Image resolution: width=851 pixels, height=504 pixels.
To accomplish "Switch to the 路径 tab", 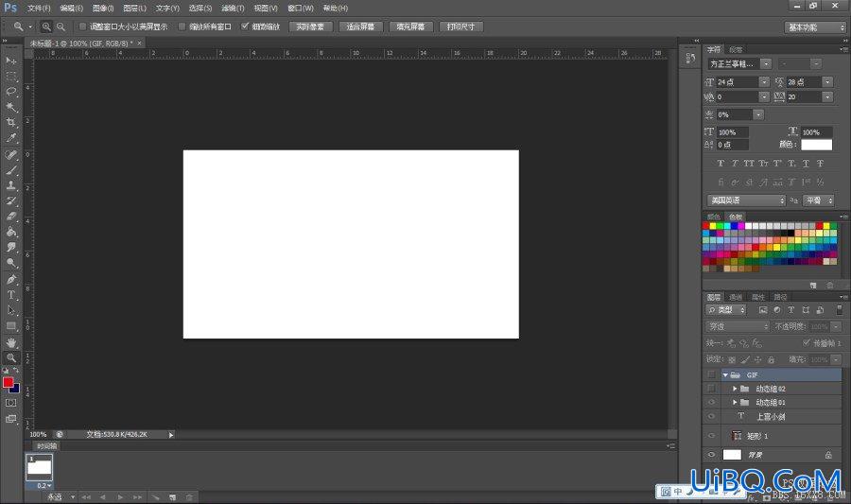I will tap(780, 297).
